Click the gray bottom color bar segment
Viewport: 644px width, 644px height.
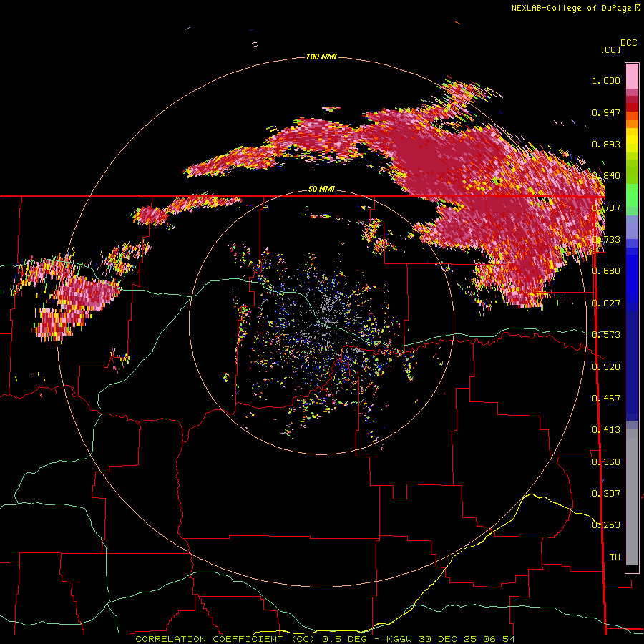[632, 497]
